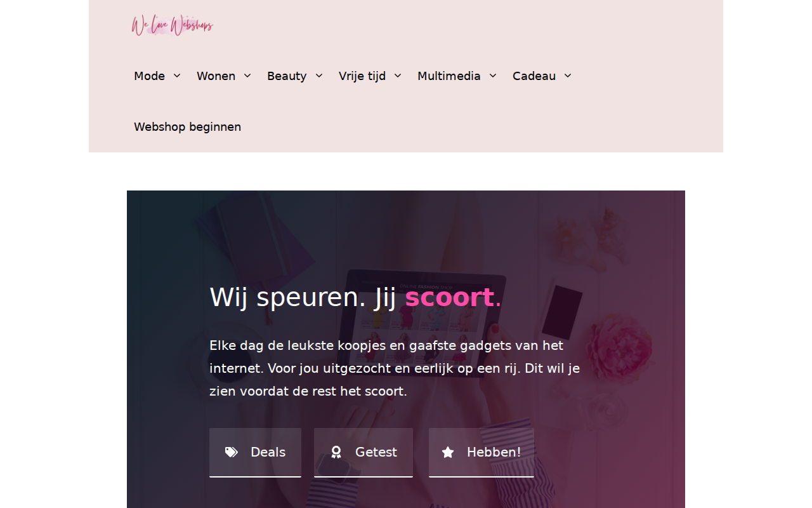Viewport: 812px width, 508px height.
Task: Click the Hebben! button label
Action: (x=494, y=452)
